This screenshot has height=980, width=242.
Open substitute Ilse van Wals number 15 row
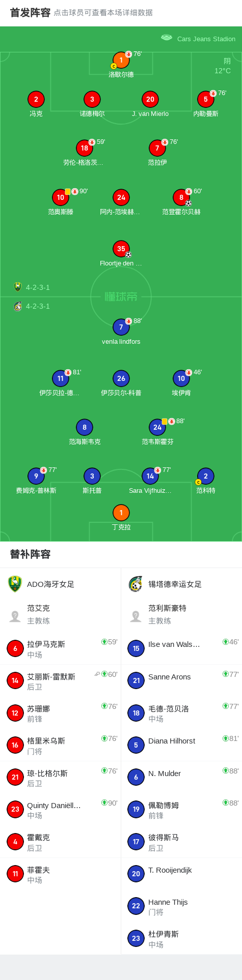[x=181, y=648]
